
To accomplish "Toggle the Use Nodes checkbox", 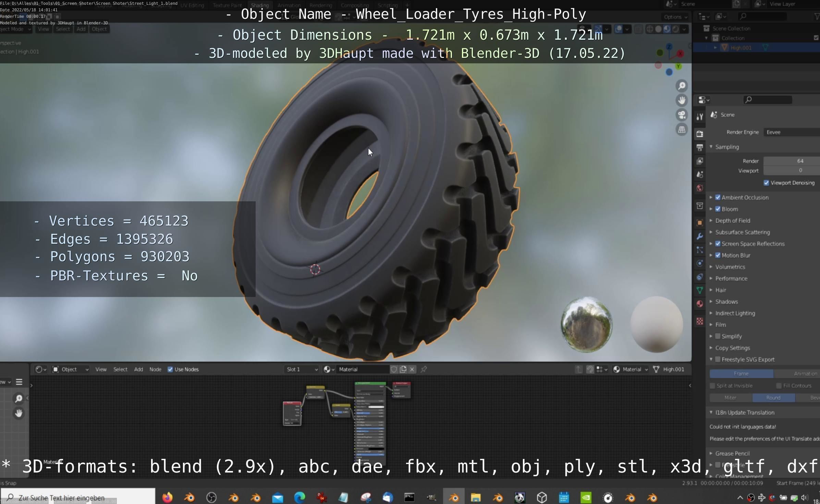I will pos(170,369).
